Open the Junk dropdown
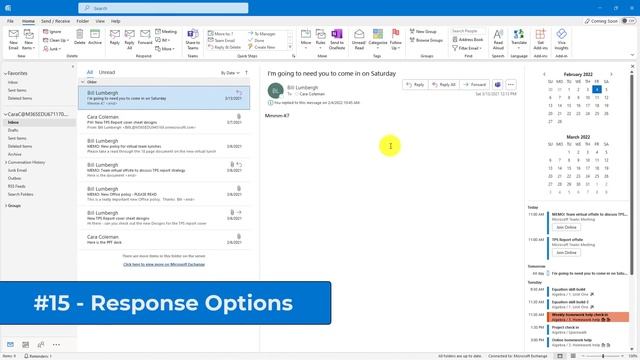The height and width of the screenshot is (360, 640). point(52,49)
